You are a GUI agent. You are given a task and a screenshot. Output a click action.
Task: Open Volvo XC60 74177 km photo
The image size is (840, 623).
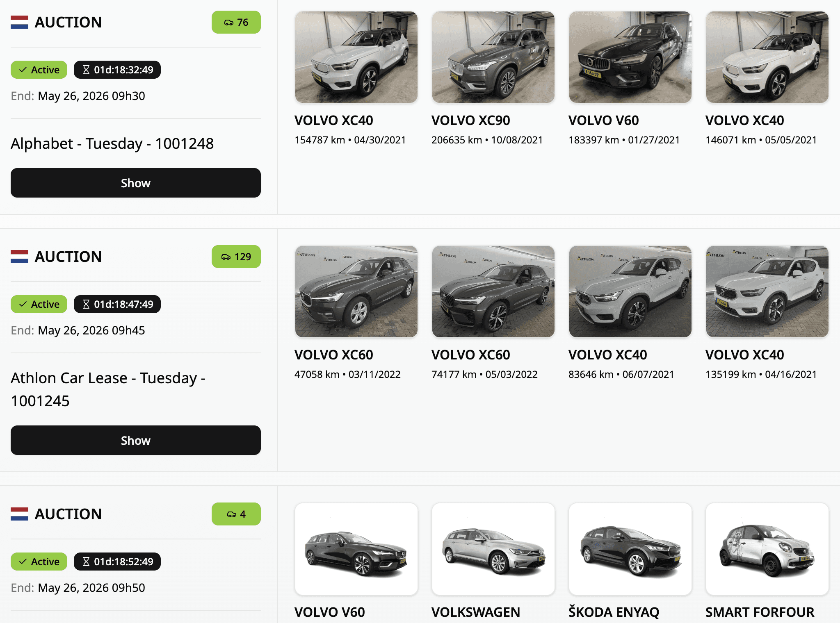(493, 291)
